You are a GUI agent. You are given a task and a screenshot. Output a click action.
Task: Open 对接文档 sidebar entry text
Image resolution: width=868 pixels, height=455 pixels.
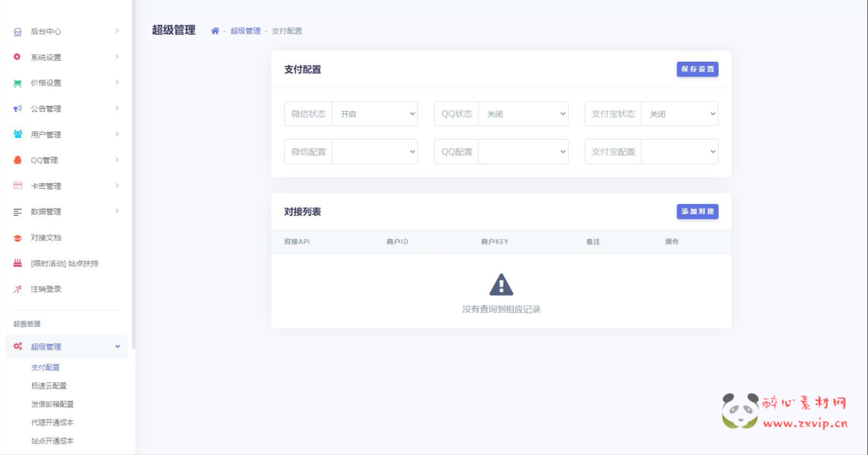click(46, 238)
